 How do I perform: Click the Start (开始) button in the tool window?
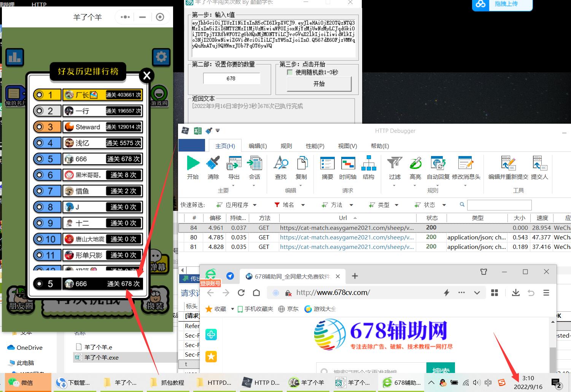[319, 84]
